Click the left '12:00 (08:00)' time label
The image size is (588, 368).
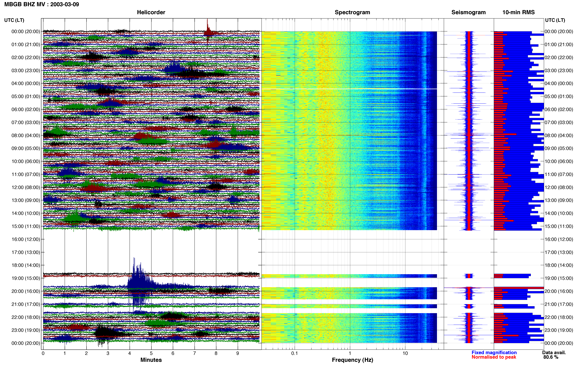[26, 187]
